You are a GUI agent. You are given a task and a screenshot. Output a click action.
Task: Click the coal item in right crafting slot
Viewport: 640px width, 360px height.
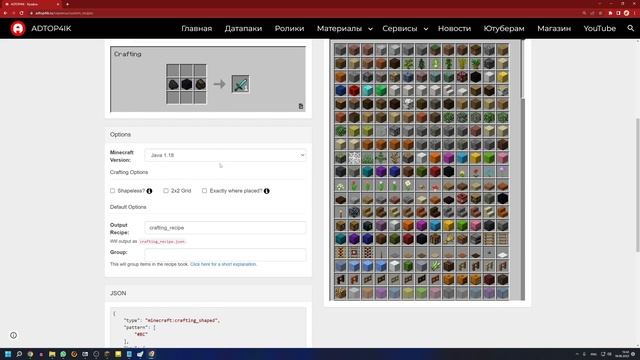click(x=200, y=84)
